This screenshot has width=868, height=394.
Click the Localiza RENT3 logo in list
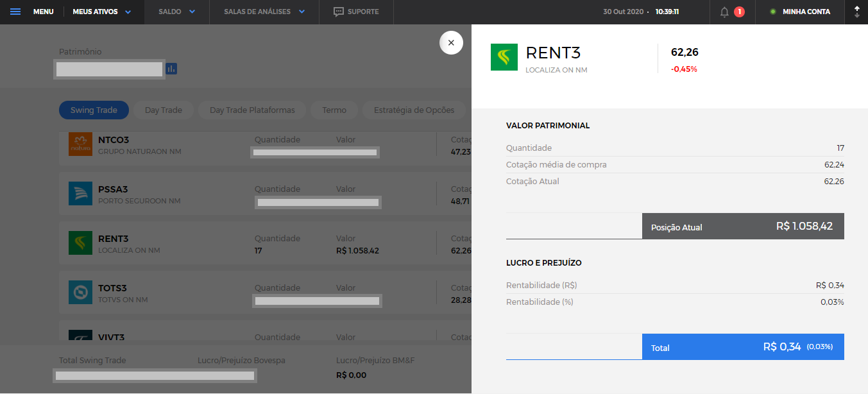[x=81, y=243]
